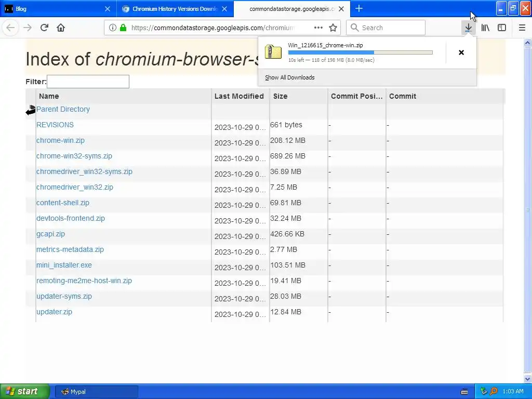
Task: Download updater.zip
Action: point(54,312)
